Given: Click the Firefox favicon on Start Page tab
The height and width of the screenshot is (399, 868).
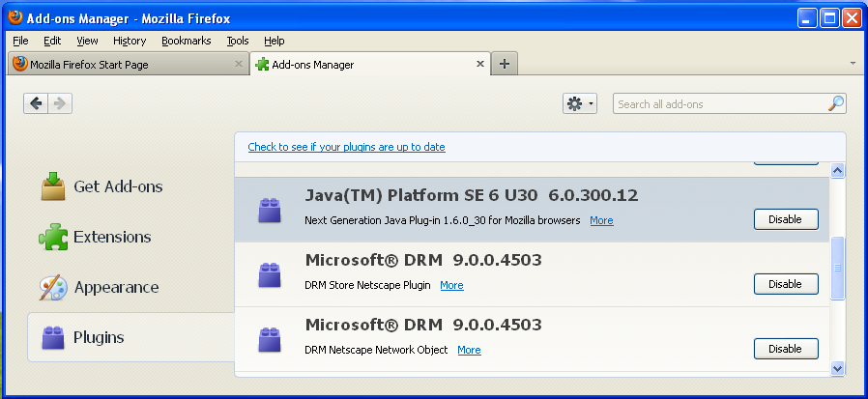Looking at the screenshot, I should pos(20,64).
